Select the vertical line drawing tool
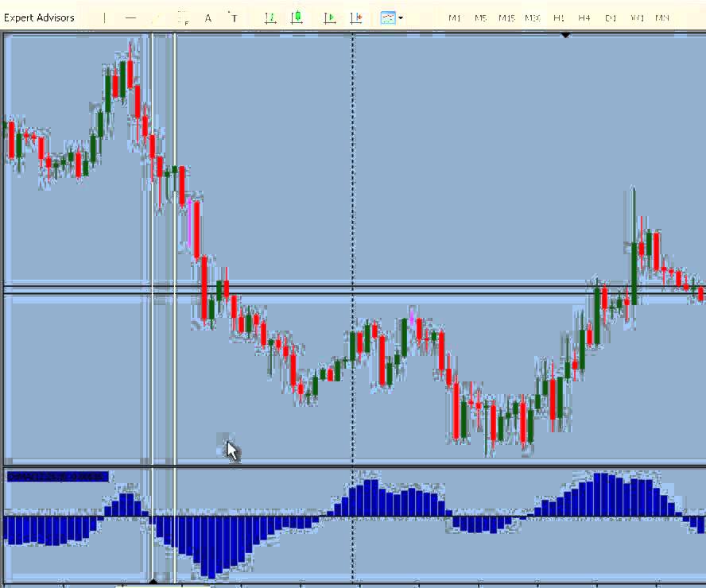 pos(104,17)
